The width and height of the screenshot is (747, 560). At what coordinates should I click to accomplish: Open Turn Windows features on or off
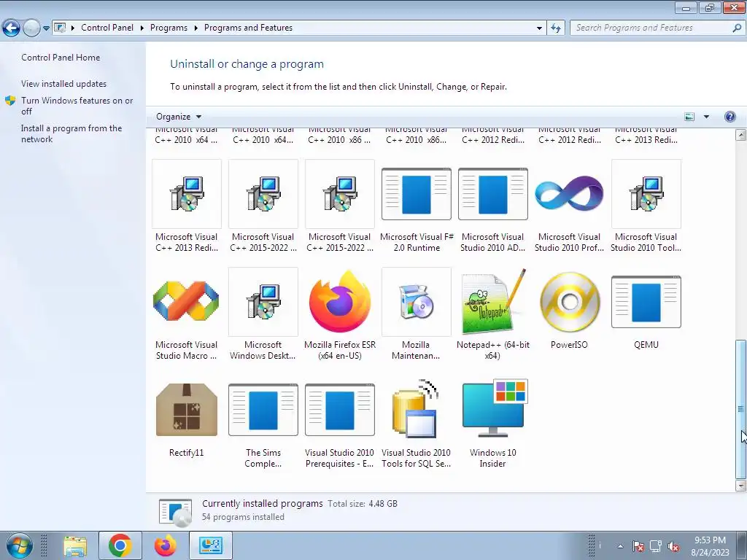tap(77, 106)
